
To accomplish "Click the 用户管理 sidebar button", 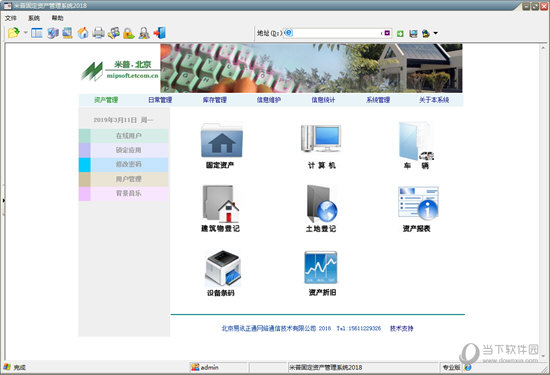I will [x=123, y=179].
